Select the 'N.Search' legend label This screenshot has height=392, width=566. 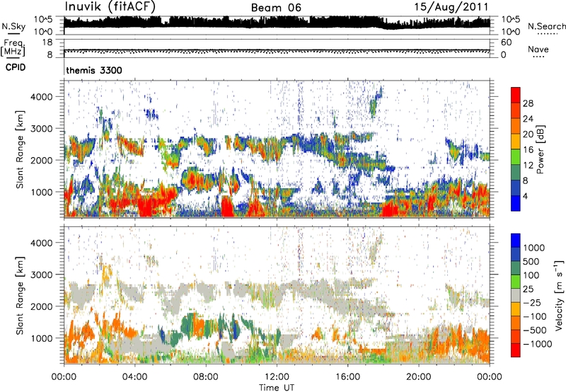[x=546, y=26]
